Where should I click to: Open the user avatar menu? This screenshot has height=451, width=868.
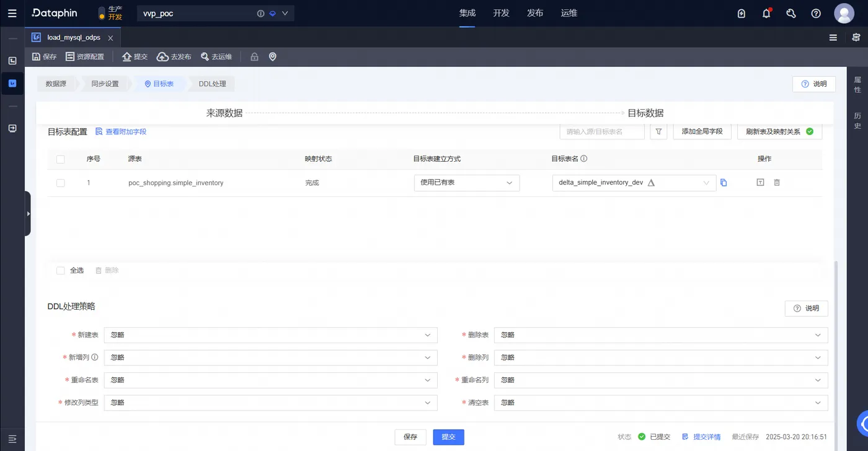click(x=844, y=13)
